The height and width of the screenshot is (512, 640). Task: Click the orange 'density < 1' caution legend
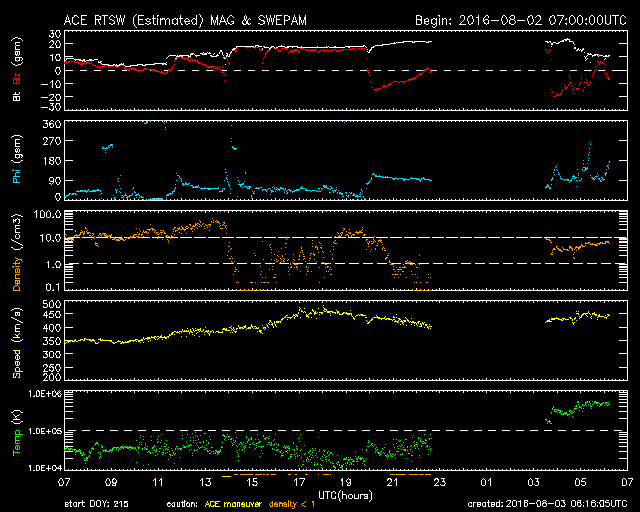(x=291, y=504)
